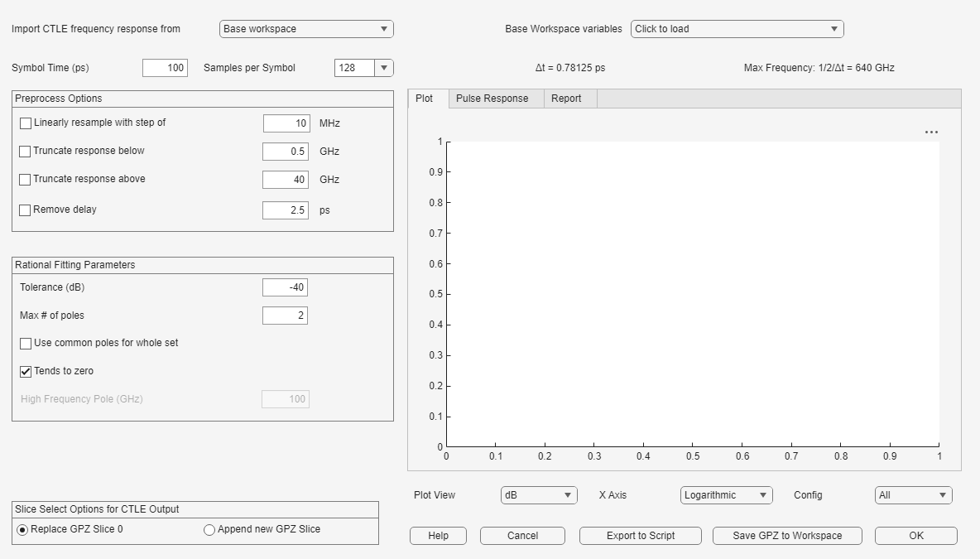Click Slice Select Options for CTLE Output title
This screenshot has height=559, width=980.
97,509
